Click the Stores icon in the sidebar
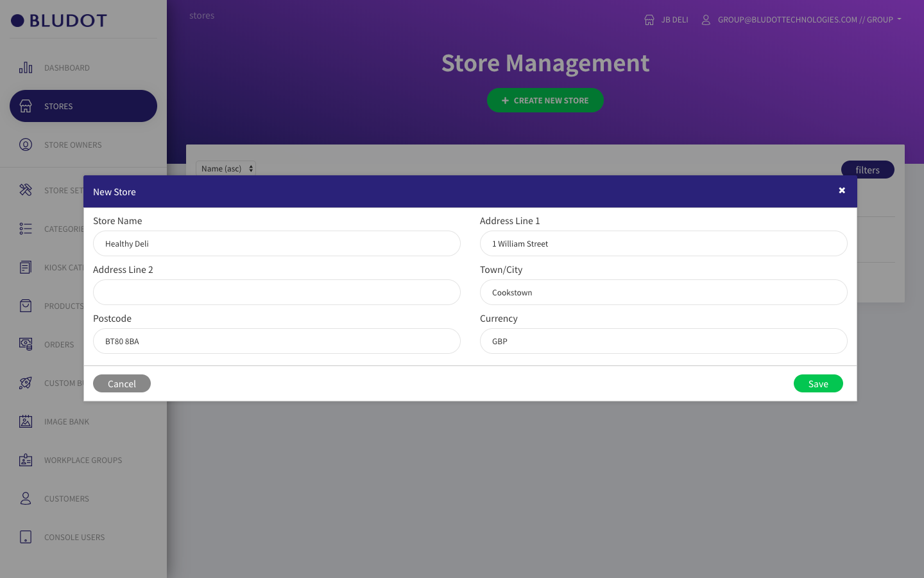Viewport: 924px width, 578px height. coord(26,106)
